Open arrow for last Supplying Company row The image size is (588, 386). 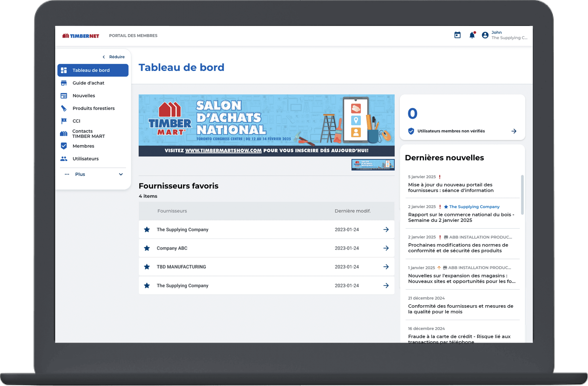pos(386,285)
